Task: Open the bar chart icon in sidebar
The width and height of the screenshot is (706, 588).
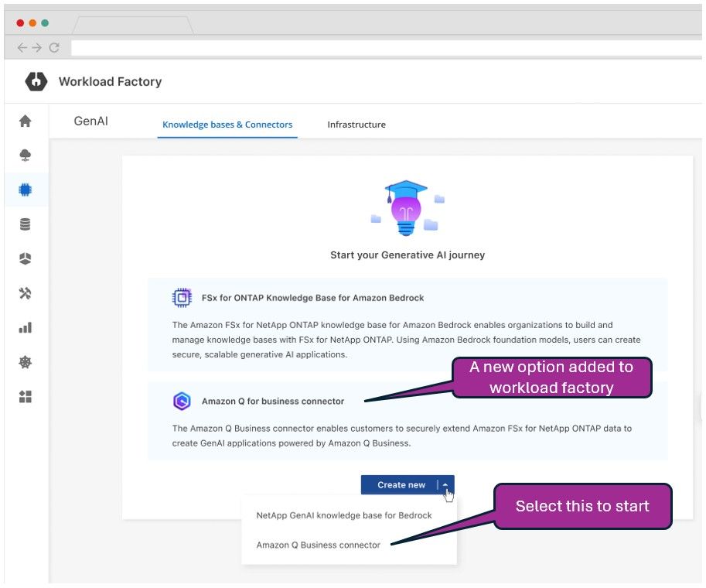Action: click(26, 327)
